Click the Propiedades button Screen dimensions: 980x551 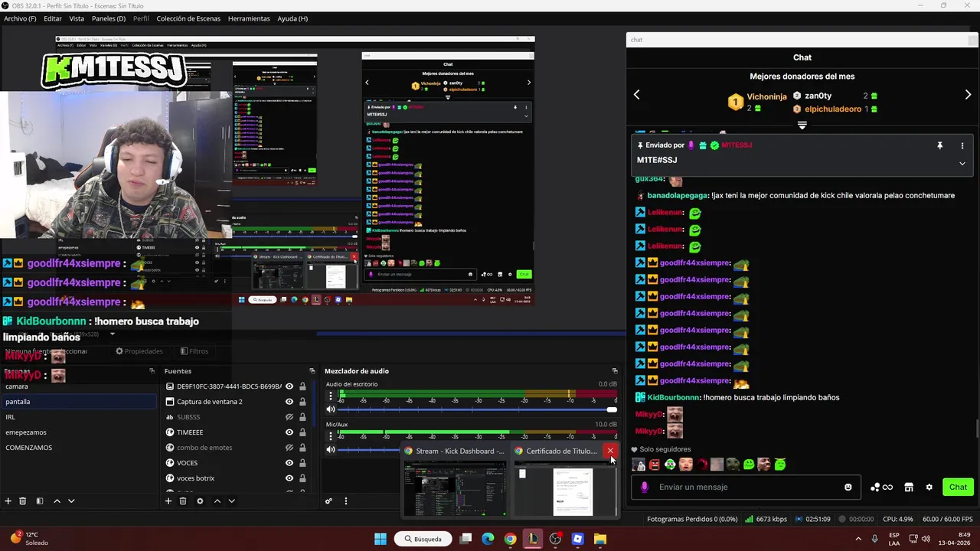pos(139,351)
